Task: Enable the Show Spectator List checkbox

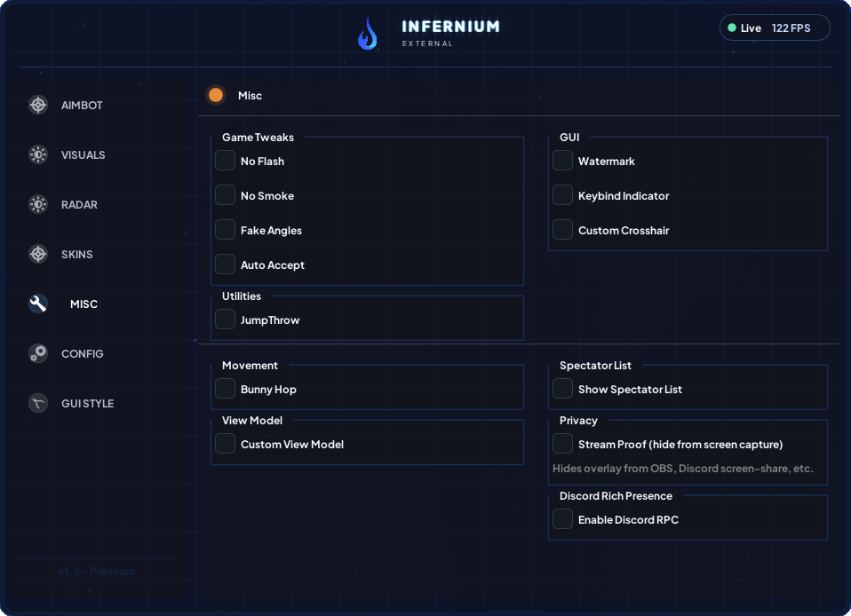Action: [562, 389]
